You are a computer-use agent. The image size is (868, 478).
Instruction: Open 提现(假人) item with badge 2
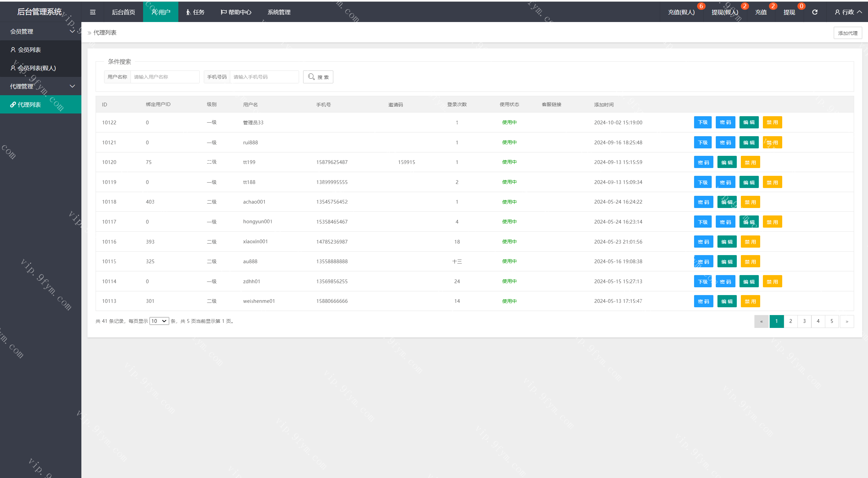(725, 12)
